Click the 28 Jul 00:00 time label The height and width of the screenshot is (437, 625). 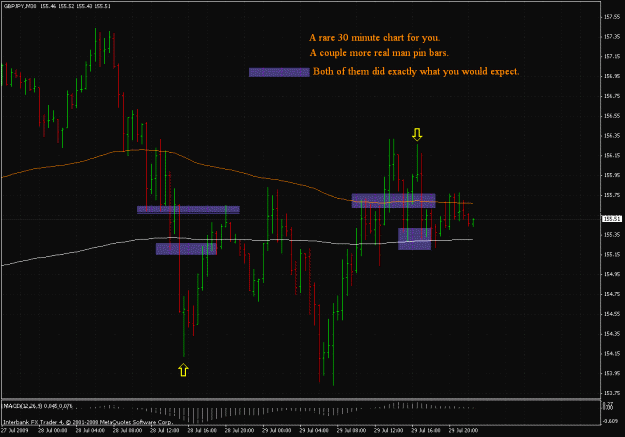point(52,431)
